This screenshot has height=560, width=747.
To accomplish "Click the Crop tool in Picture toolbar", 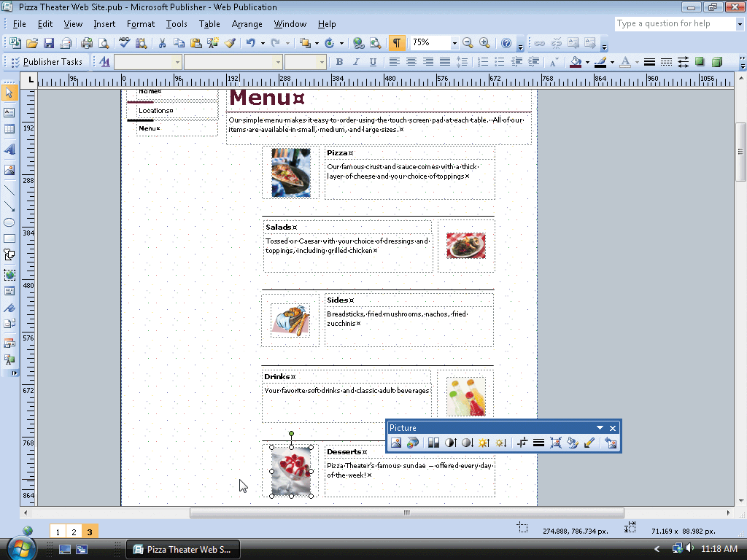I will pos(522,443).
